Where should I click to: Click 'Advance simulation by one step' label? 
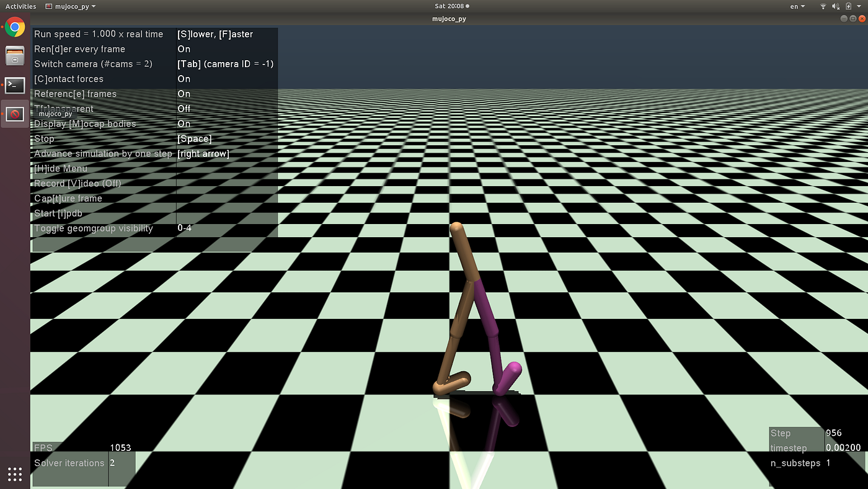pyautogui.click(x=103, y=153)
